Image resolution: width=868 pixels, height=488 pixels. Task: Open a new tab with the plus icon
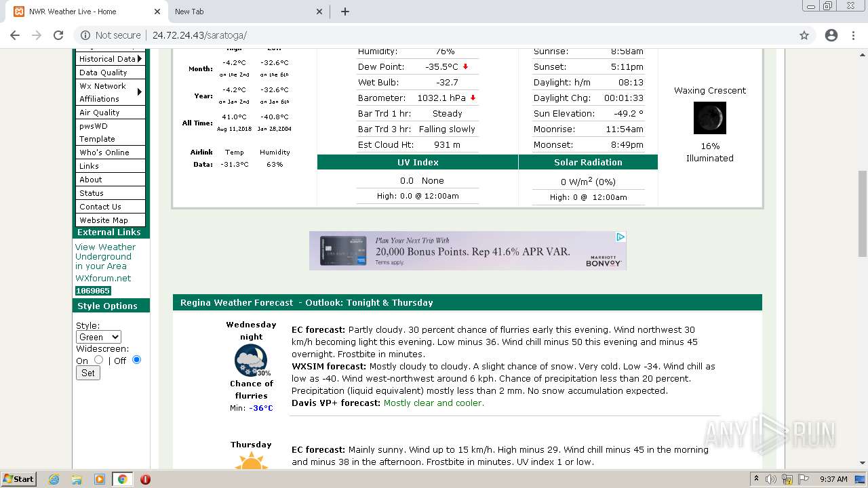click(344, 12)
